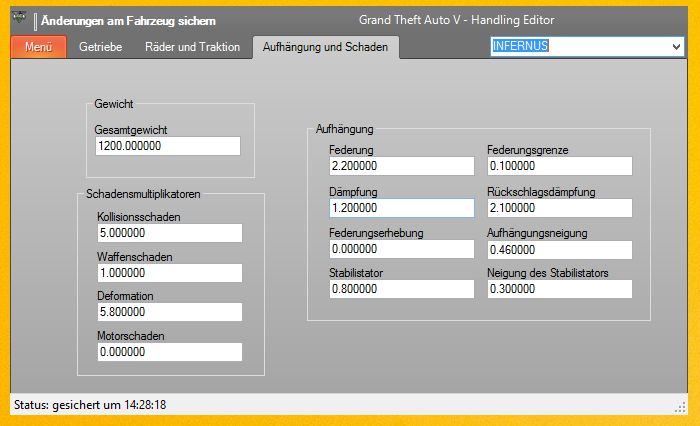This screenshot has width=700, height=426.
Task: Click the Rückschlagsdämpfung input field
Action: click(x=559, y=208)
